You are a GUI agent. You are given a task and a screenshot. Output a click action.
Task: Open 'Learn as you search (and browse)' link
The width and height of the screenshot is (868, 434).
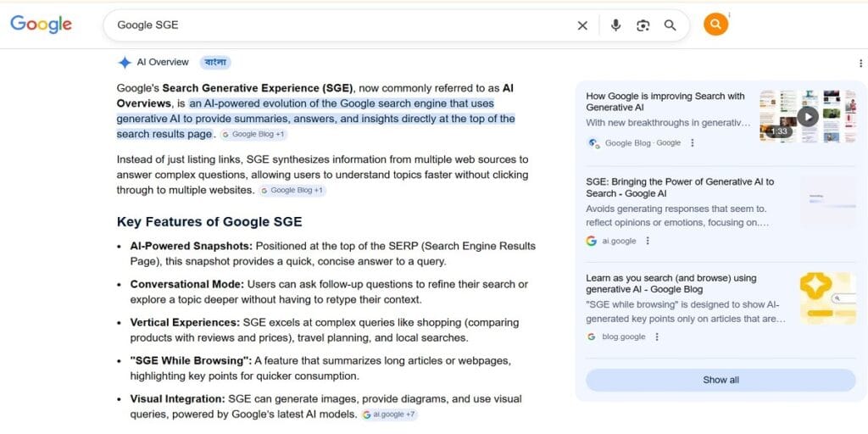[x=671, y=283]
